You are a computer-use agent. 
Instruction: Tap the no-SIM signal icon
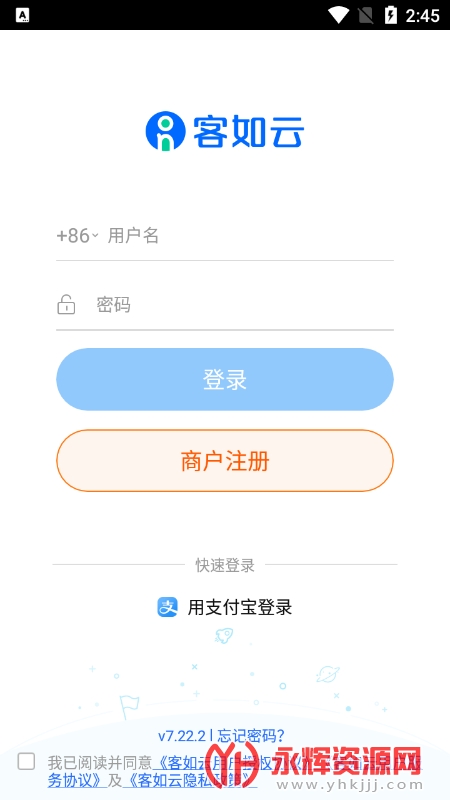(365, 15)
